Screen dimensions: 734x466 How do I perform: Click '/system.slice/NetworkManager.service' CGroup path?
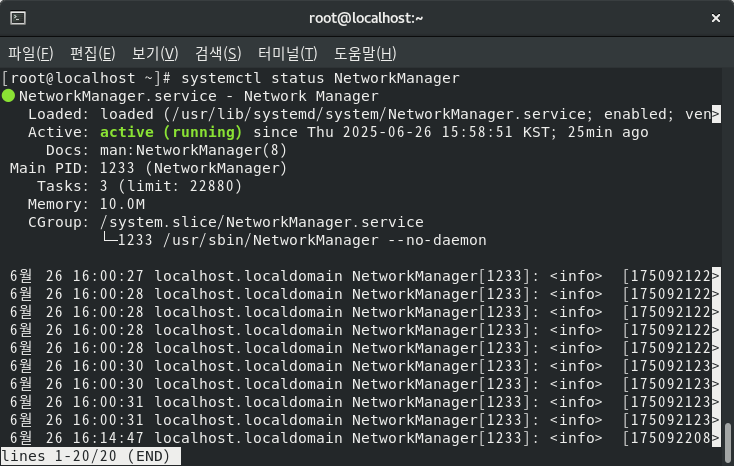click(x=262, y=222)
